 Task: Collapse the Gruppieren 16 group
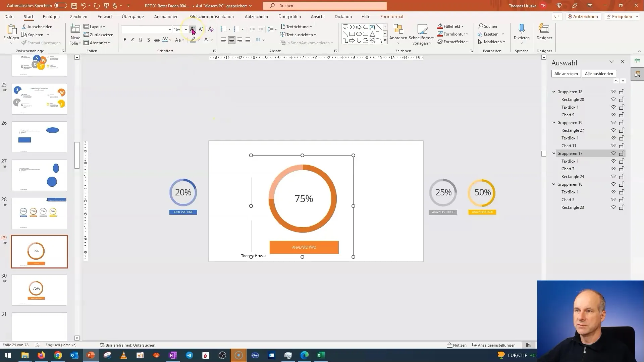[554, 184]
